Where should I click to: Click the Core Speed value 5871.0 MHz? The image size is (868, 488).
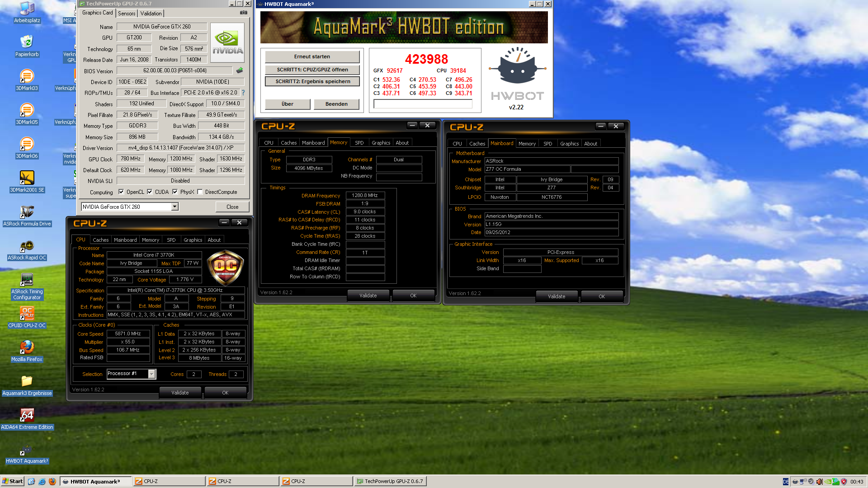(128, 334)
